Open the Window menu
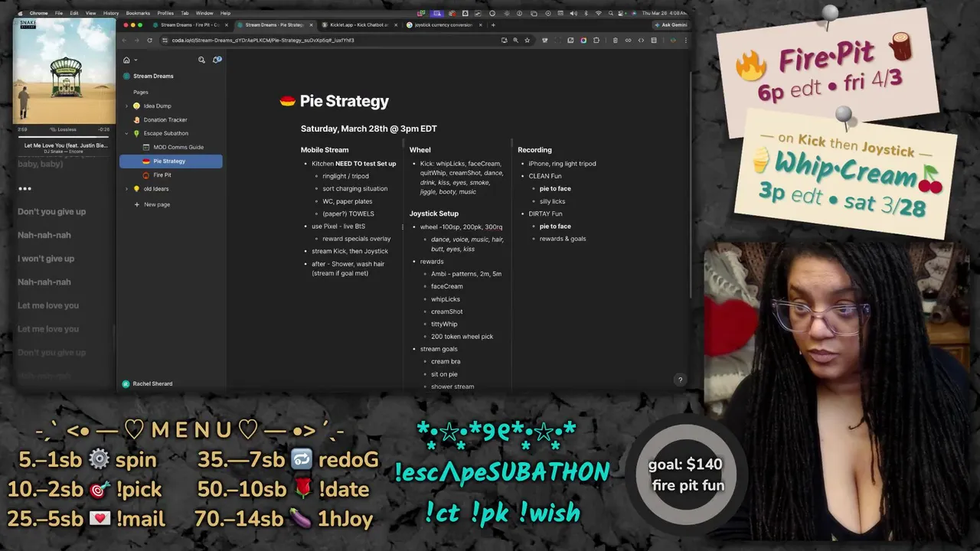The image size is (980, 551). coord(204,13)
